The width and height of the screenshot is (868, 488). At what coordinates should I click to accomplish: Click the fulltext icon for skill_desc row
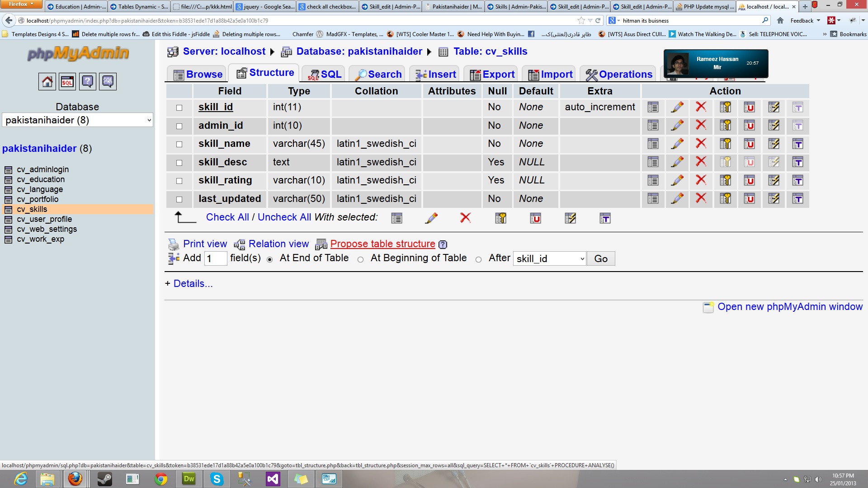797,162
